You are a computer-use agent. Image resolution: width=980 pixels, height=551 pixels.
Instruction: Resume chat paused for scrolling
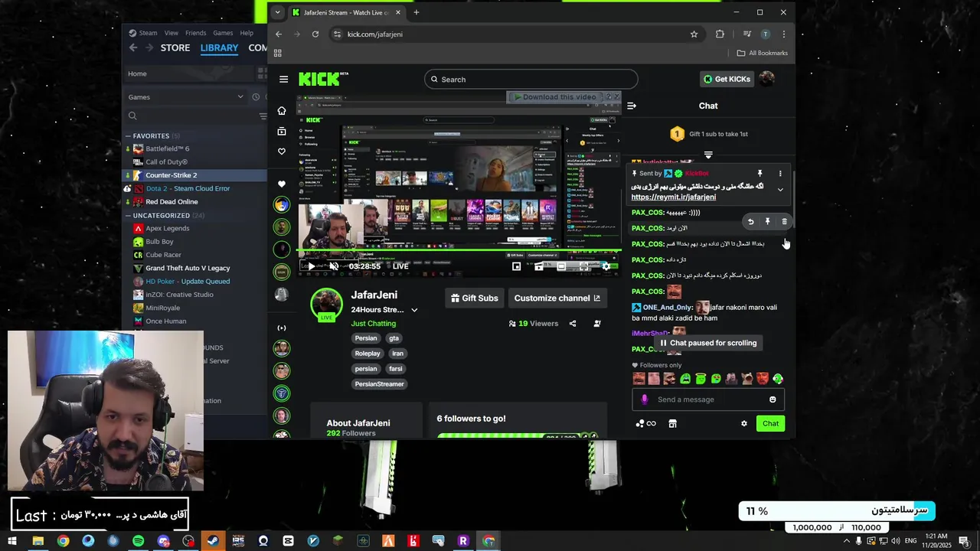click(x=708, y=343)
